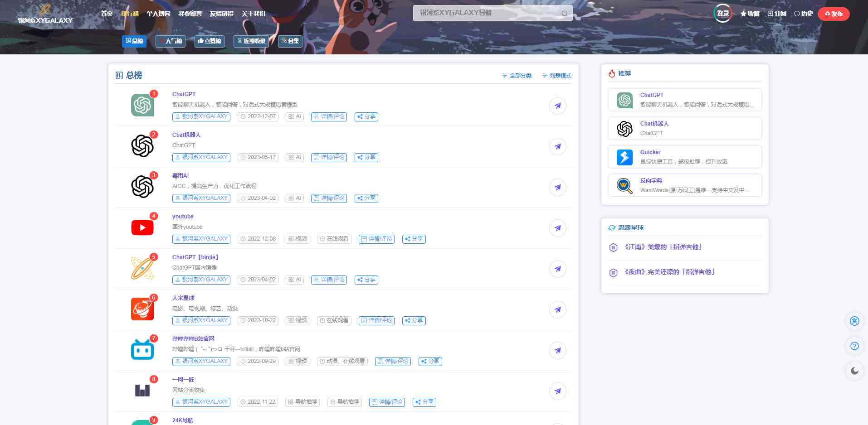868x425 pixels.
Task: Click the 2022-12-07 date tag on ChatGPT
Action: [258, 116]
